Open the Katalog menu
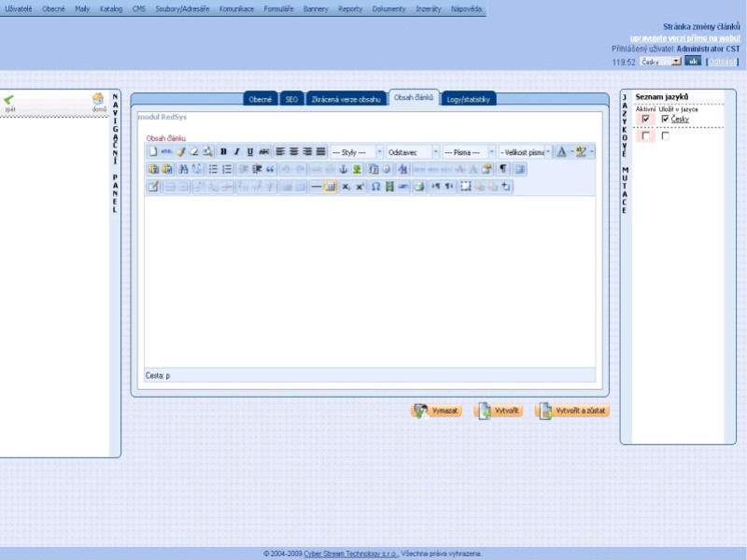Image resolution: width=747 pixels, height=560 pixels. 111,8
